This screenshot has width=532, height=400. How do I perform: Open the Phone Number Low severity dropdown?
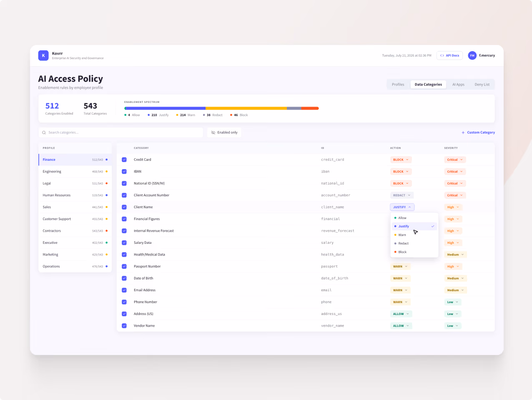click(453, 302)
